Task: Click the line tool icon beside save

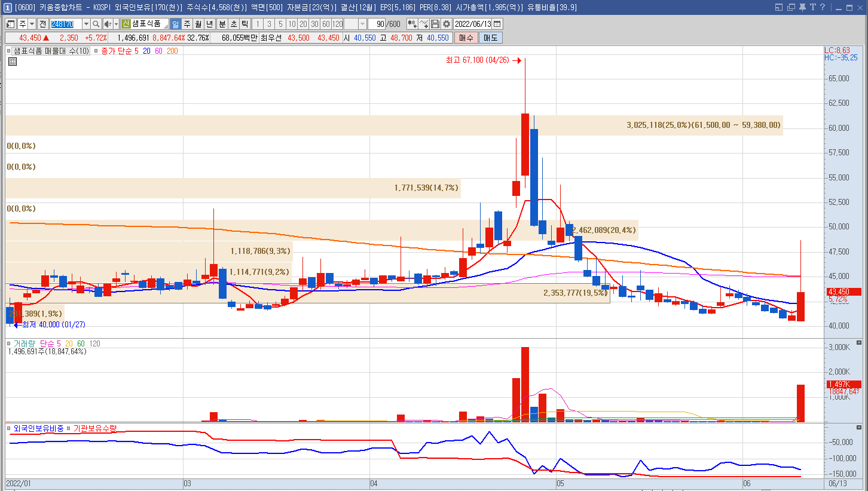Action: [x=424, y=24]
